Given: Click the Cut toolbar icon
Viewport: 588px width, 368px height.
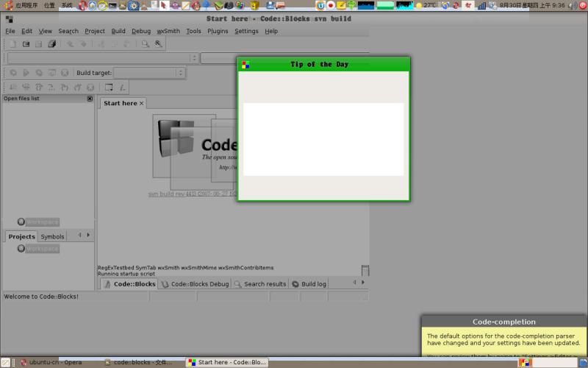Looking at the screenshot, I should pos(101,44).
